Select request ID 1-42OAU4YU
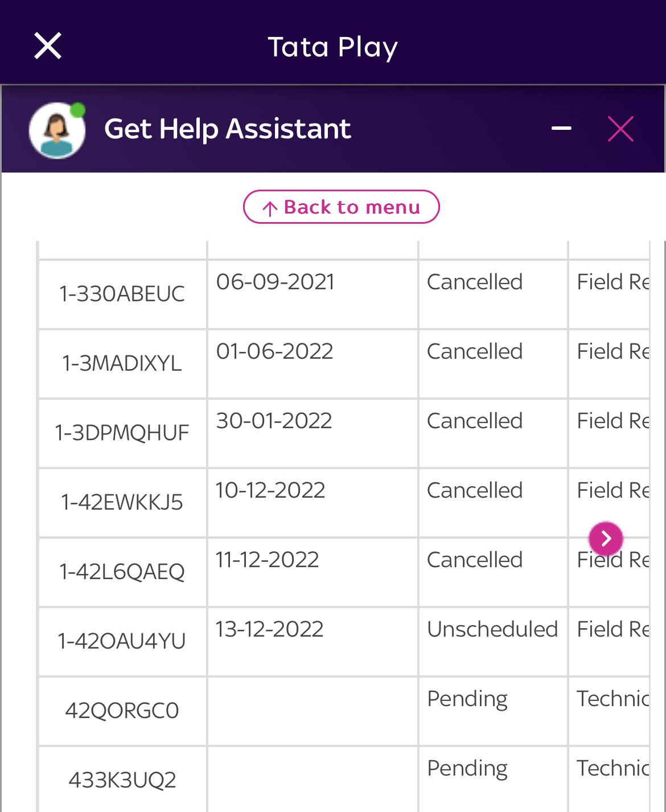The height and width of the screenshot is (812, 666). click(122, 641)
